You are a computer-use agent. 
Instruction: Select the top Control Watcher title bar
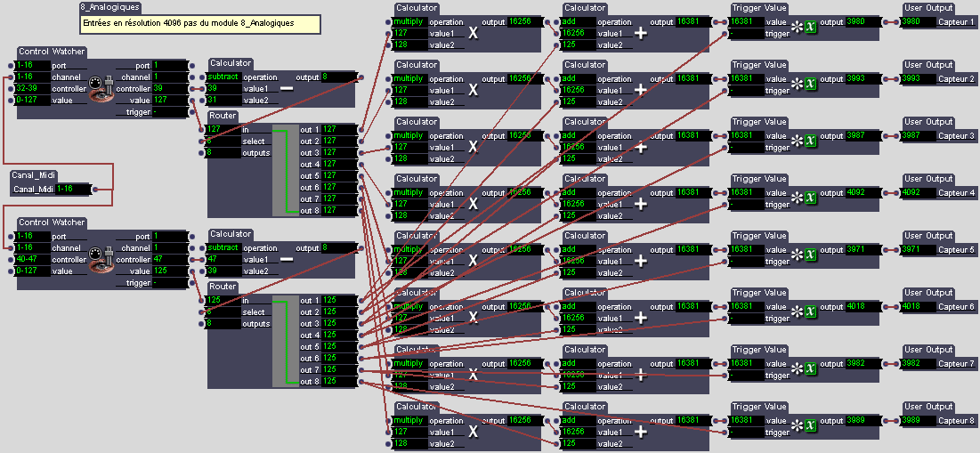pyautogui.click(x=52, y=52)
